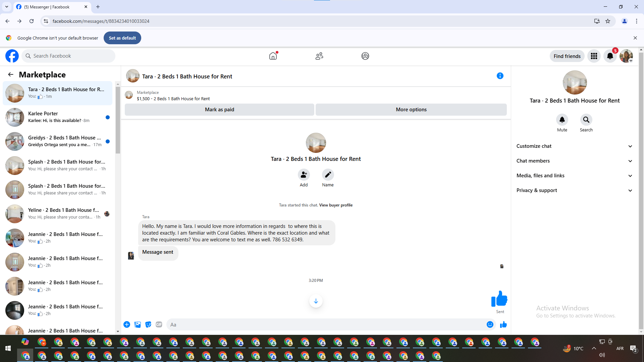
Task: Click Tara's message about Coral Gables
Action: click(x=236, y=233)
